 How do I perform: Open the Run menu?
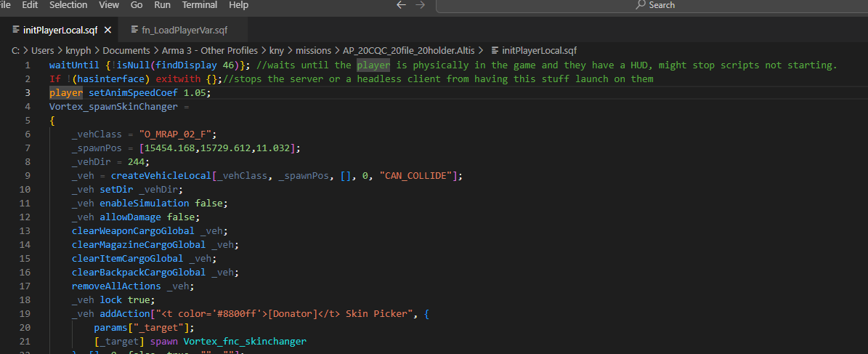162,5
